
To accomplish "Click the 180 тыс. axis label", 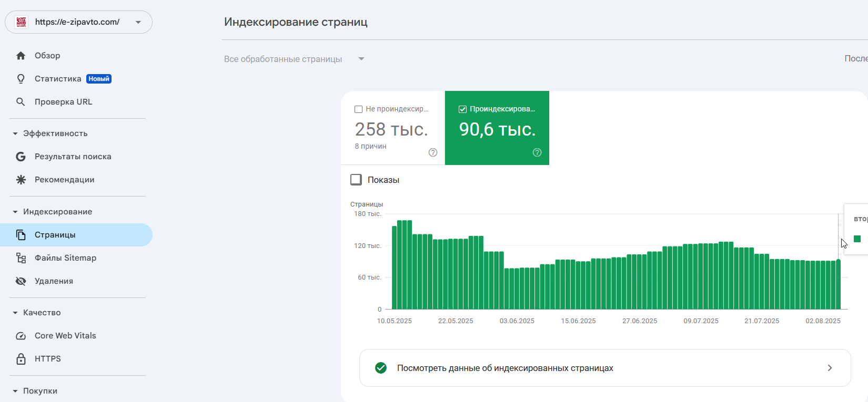I will click(368, 214).
